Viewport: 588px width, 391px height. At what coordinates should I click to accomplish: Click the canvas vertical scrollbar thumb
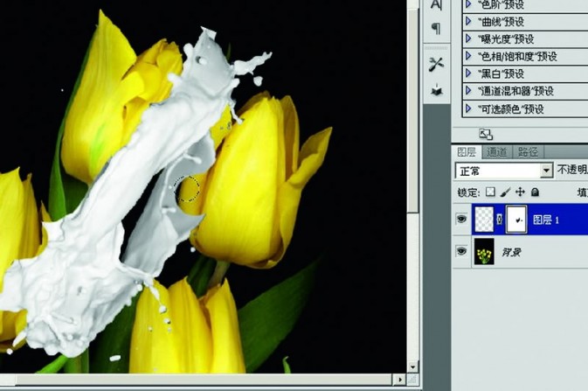pyautogui.click(x=413, y=111)
